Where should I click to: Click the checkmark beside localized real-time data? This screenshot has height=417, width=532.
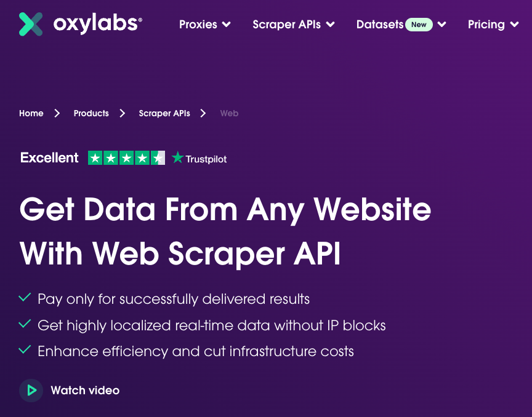(25, 324)
